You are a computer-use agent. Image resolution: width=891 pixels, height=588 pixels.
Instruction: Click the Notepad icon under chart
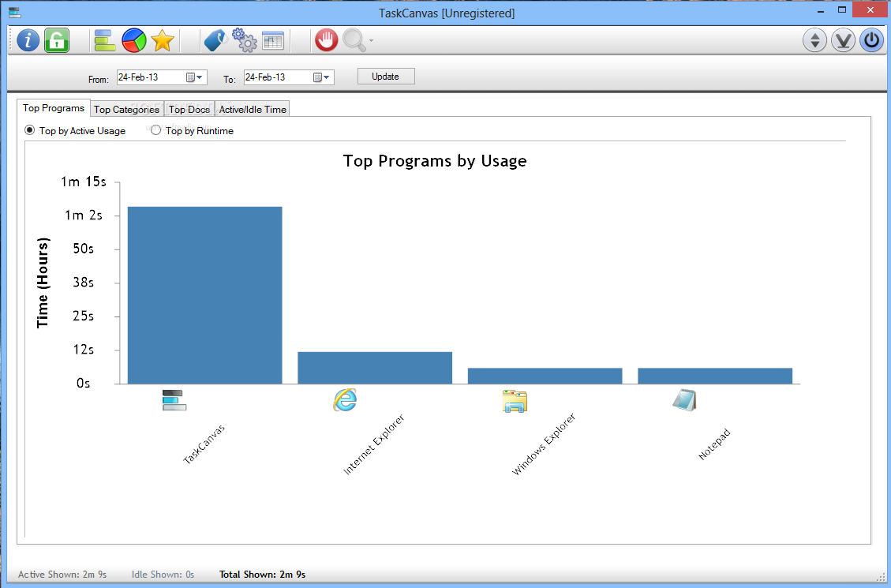click(x=685, y=400)
